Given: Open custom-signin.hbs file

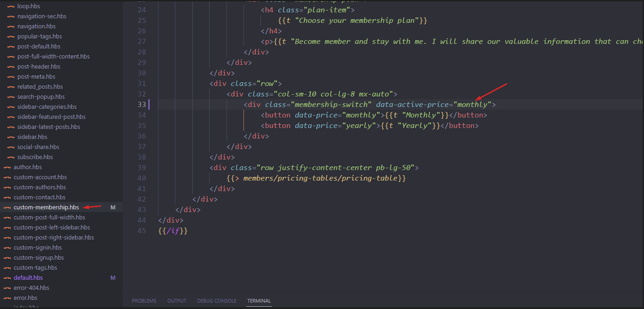Looking at the screenshot, I should pyautogui.click(x=38, y=247).
